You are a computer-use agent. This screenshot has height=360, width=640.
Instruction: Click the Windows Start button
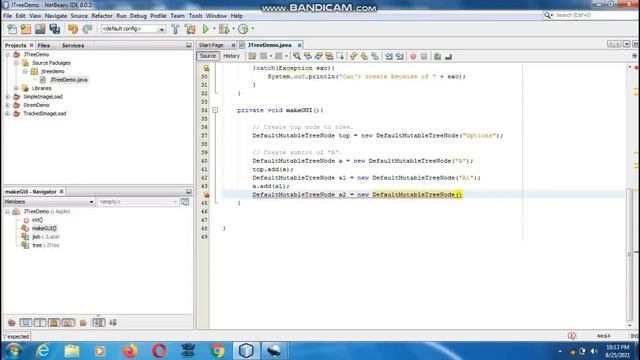pos(14,351)
